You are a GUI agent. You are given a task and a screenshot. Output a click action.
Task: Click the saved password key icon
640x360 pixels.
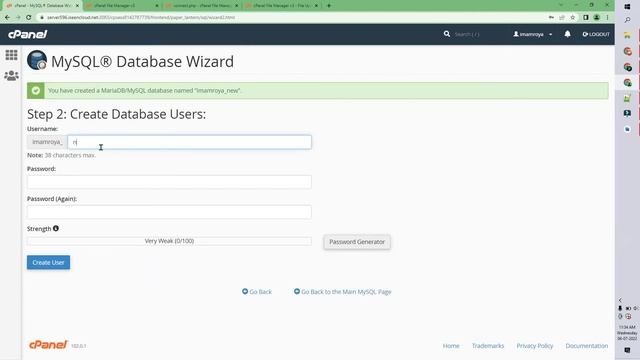click(x=551, y=18)
